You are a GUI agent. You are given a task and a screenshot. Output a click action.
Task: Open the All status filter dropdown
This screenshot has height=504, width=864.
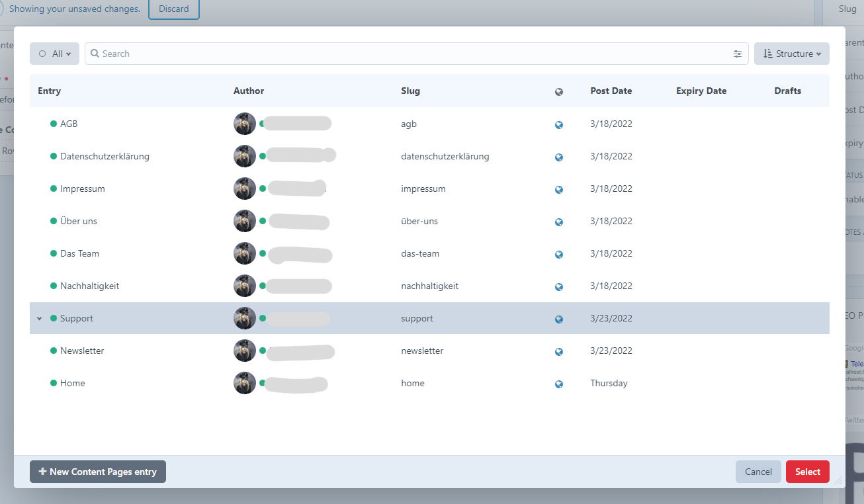(x=54, y=54)
